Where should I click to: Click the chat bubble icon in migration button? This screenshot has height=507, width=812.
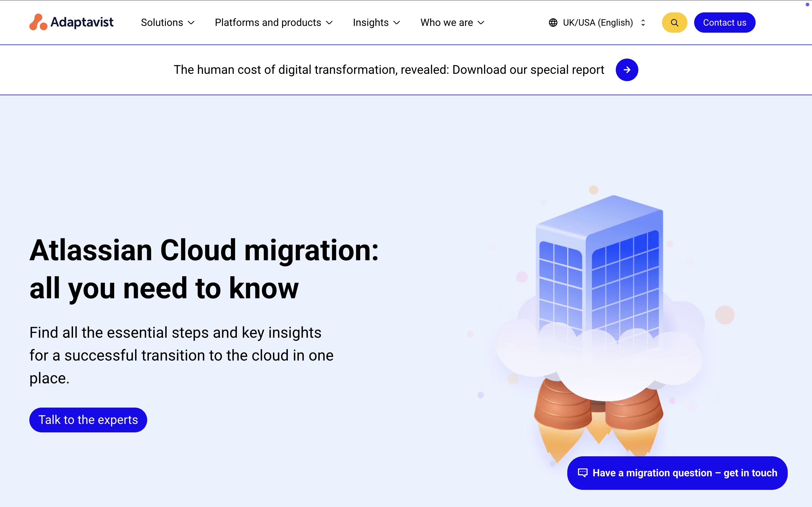point(582,473)
